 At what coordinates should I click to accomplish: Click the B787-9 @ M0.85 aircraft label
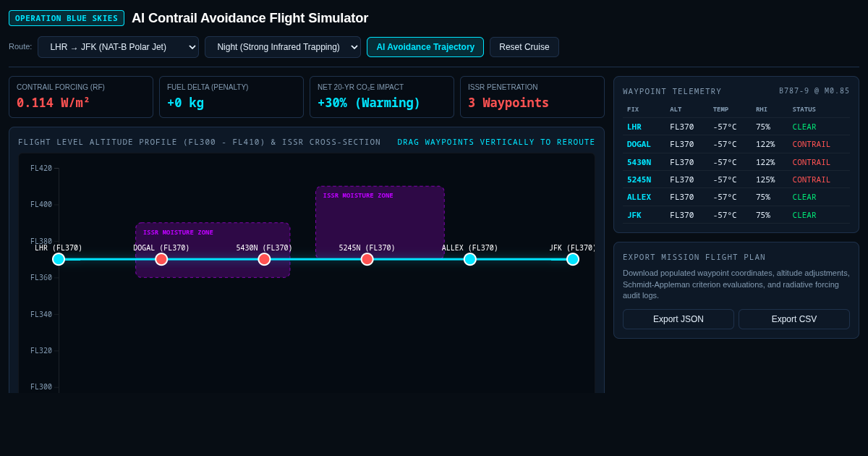[814, 91]
